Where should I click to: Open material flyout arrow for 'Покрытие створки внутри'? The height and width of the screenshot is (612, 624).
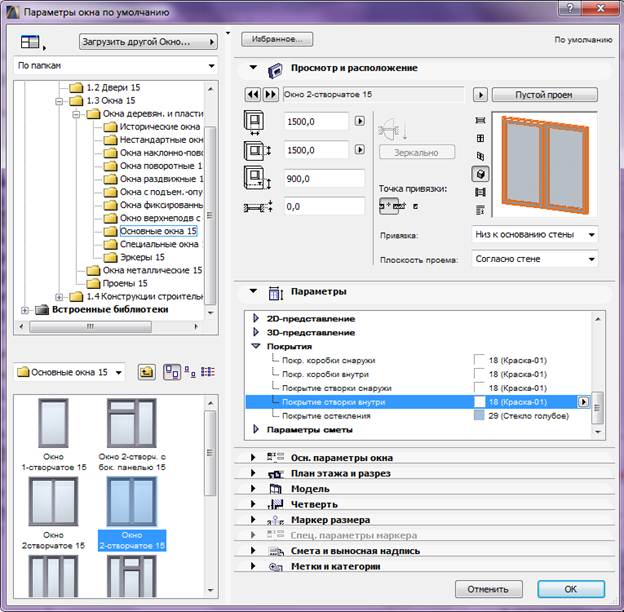pos(583,402)
